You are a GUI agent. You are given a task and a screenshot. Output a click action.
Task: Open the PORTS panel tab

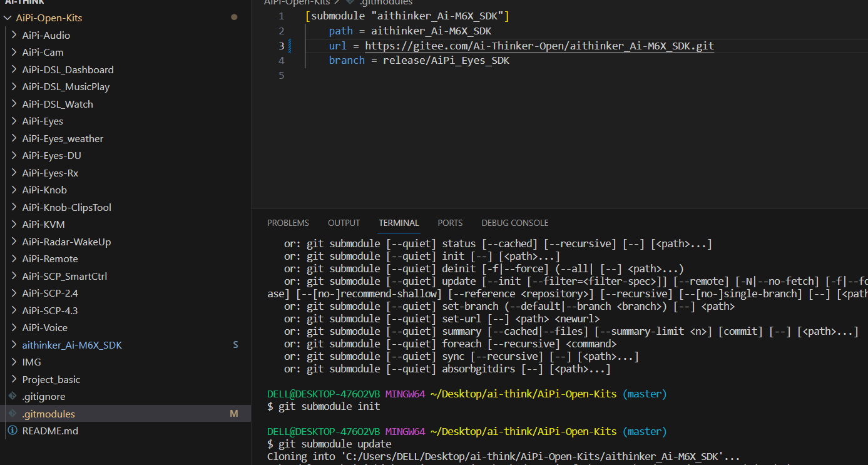[450, 223]
